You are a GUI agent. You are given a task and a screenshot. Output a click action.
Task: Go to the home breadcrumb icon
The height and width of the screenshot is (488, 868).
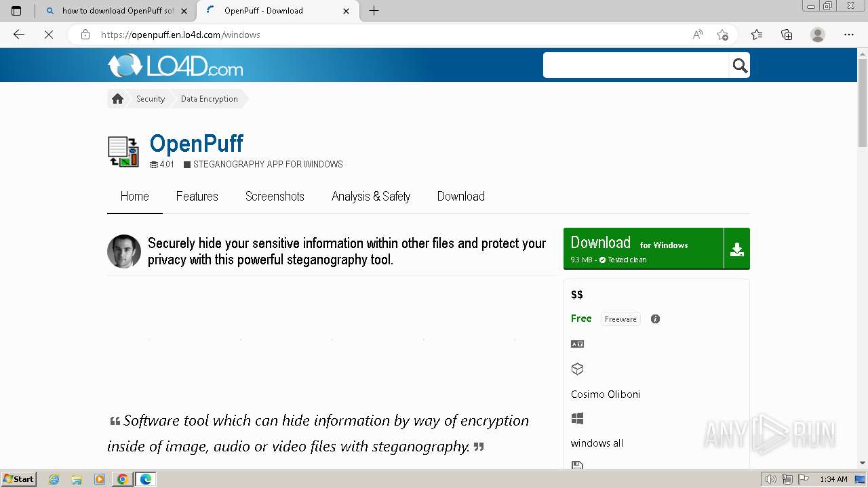[117, 99]
